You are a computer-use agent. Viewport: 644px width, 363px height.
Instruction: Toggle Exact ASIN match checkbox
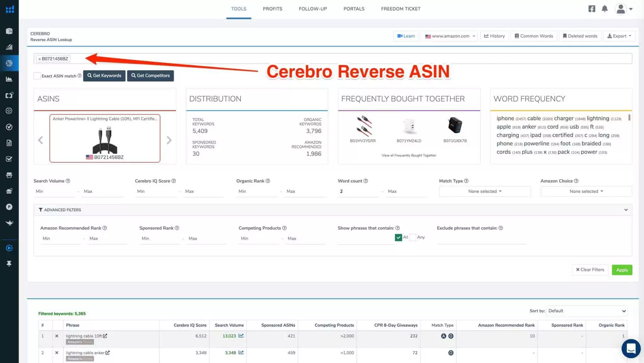click(37, 76)
